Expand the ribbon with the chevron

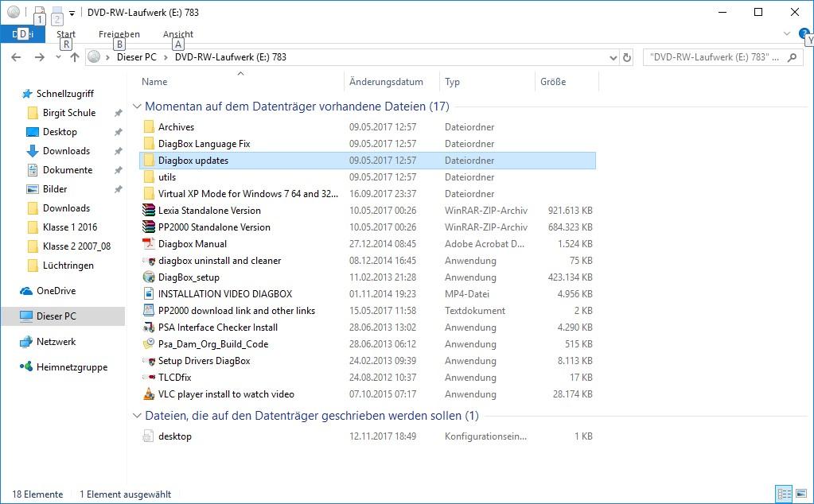(787, 33)
